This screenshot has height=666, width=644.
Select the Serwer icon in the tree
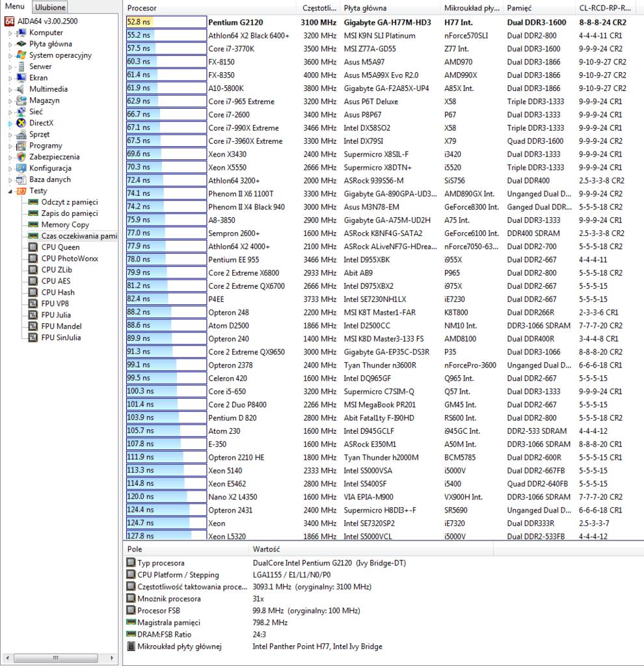point(21,67)
